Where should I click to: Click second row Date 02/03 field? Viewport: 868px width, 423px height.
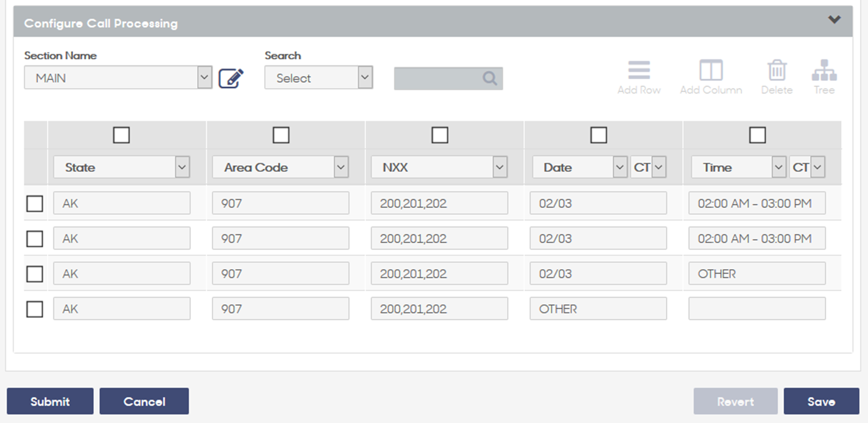(x=598, y=238)
